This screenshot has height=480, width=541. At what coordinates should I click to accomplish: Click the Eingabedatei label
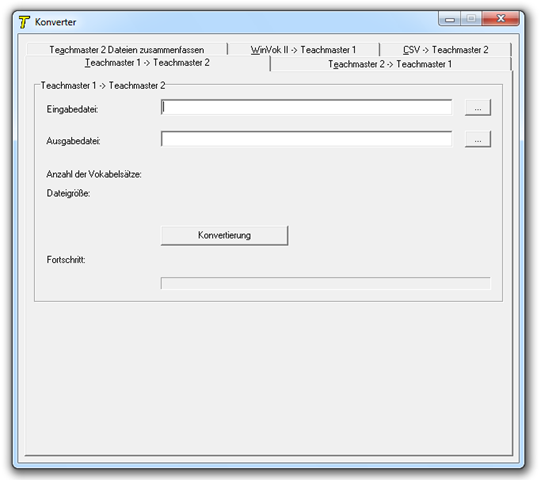click(x=72, y=109)
